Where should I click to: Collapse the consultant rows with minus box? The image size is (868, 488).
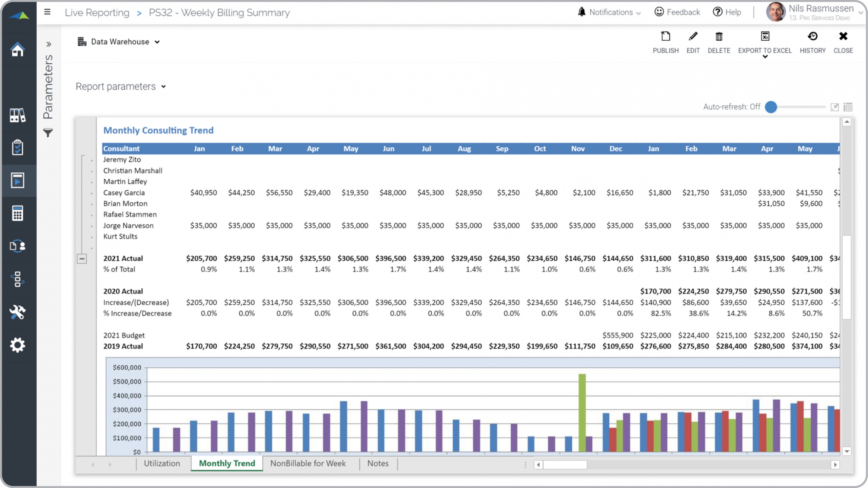pyautogui.click(x=82, y=259)
